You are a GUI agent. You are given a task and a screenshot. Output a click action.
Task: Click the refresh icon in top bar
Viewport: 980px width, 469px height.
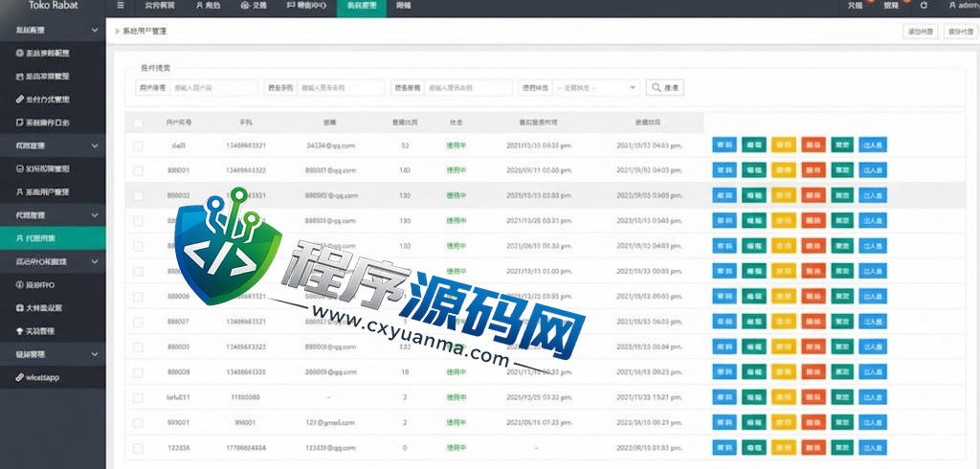[x=924, y=6]
